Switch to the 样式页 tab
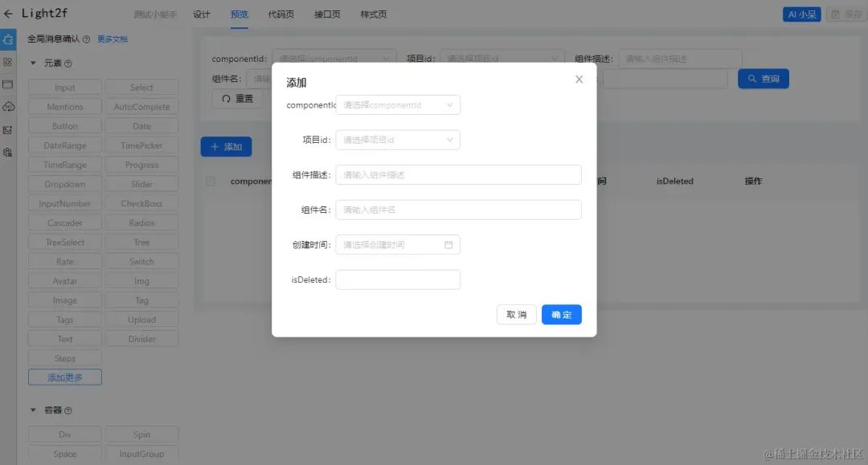The width and height of the screenshot is (868, 465). 373,14
